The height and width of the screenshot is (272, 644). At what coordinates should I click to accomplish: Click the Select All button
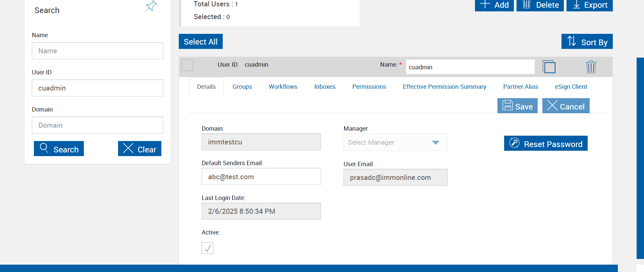[201, 42]
